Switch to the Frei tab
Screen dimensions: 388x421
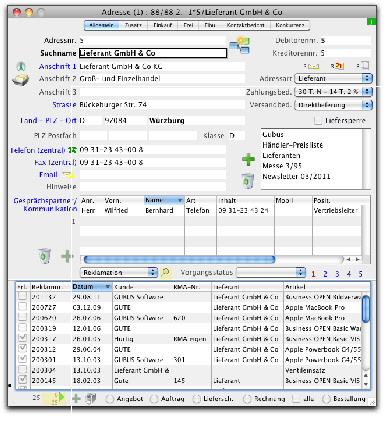click(188, 25)
